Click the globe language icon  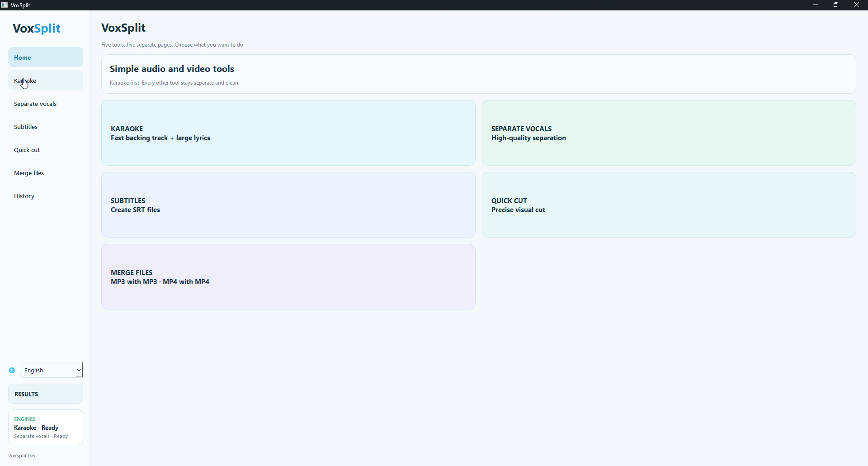12,370
